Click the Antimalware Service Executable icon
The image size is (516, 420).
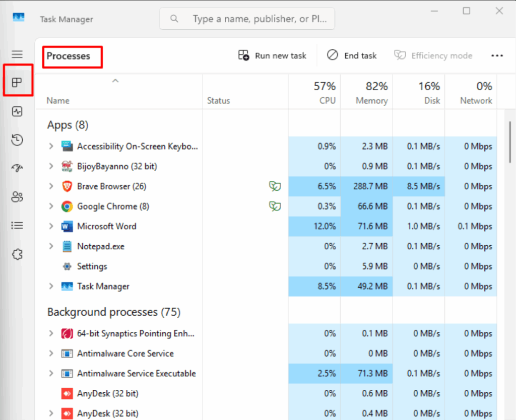click(x=67, y=374)
